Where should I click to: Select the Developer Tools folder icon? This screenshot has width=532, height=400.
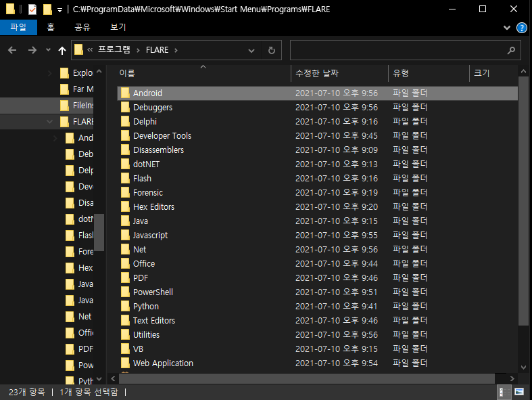tap(125, 135)
